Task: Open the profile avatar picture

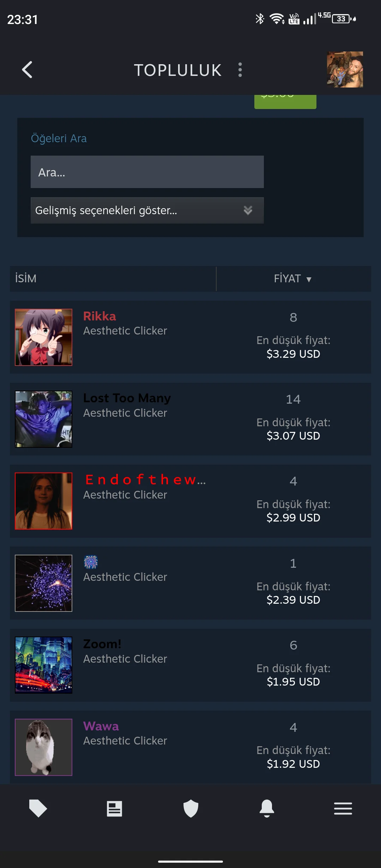Action: 345,70
